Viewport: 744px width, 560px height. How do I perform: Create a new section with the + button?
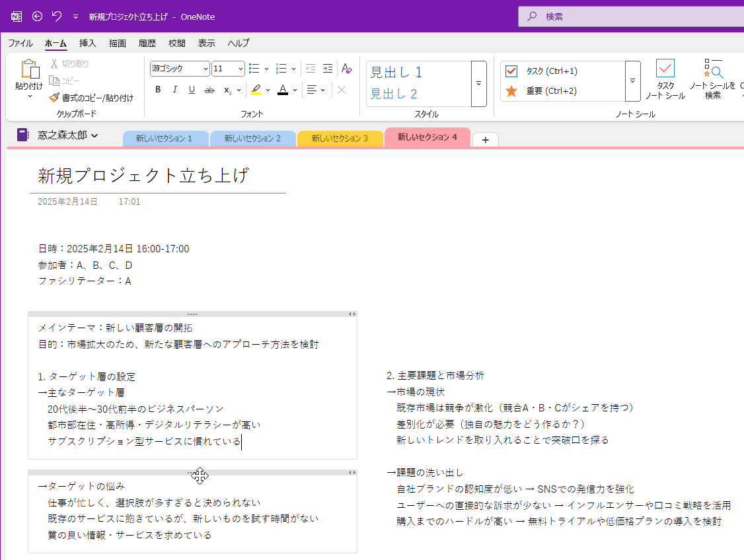485,139
